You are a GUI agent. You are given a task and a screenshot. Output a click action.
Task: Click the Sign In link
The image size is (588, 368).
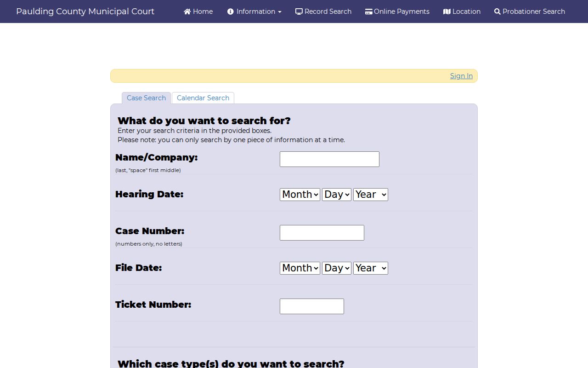tap(461, 76)
